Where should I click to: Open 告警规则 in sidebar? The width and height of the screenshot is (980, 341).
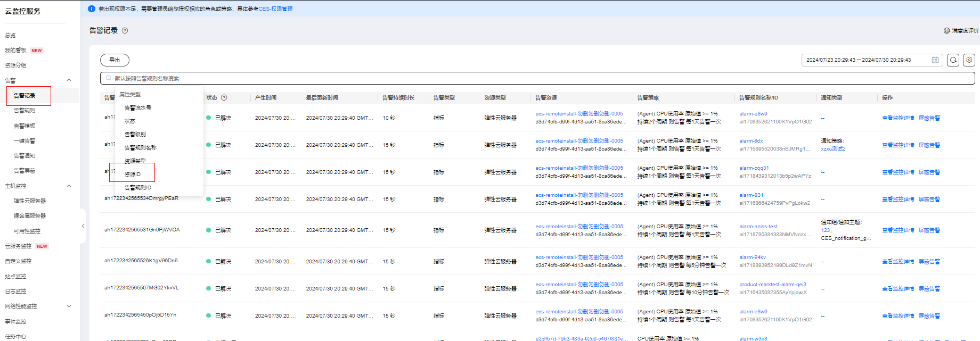coord(24,111)
